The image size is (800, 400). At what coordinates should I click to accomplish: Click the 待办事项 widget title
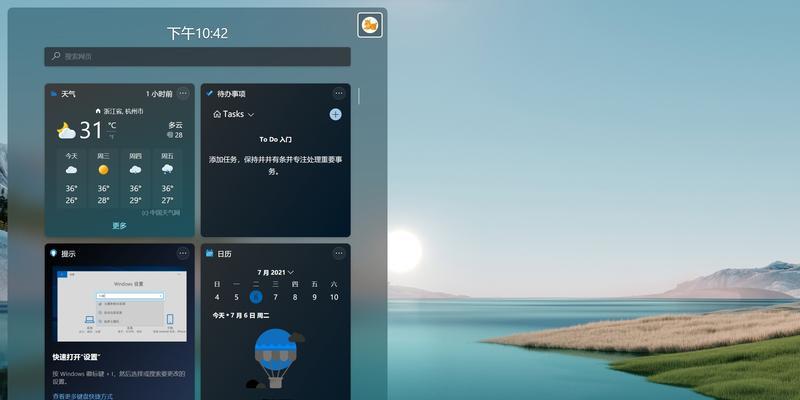pyautogui.click(x=231, y=94)
